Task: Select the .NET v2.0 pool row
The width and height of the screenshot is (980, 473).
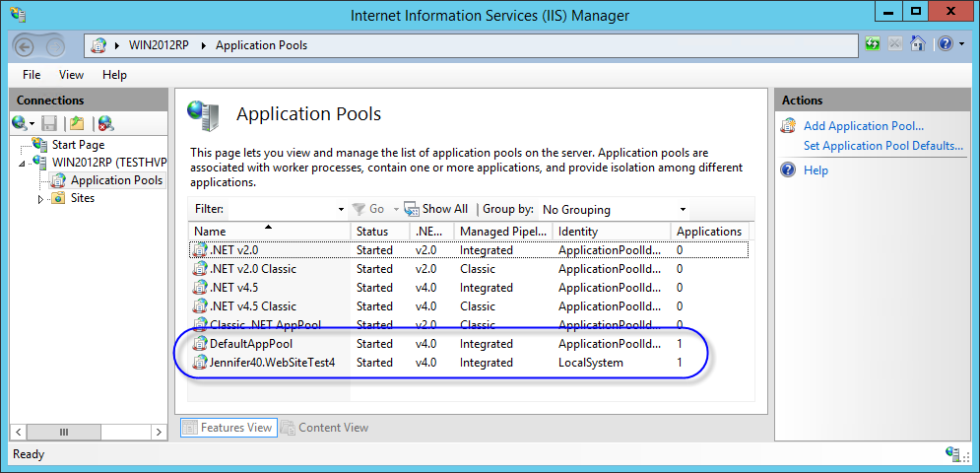Action: [469, 249]
